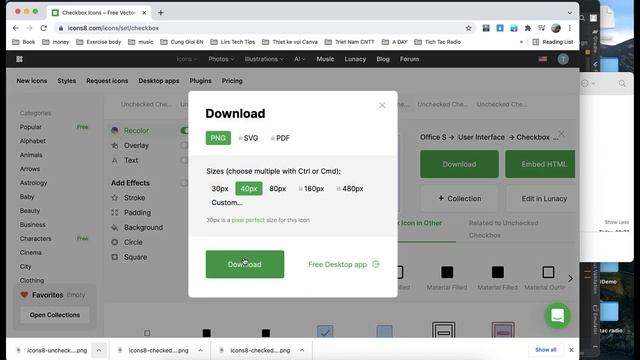Switch to Related to Unchecked Checkbox tab
The width and height of the screenshot is (640, 360).
(x=503, y=229)
